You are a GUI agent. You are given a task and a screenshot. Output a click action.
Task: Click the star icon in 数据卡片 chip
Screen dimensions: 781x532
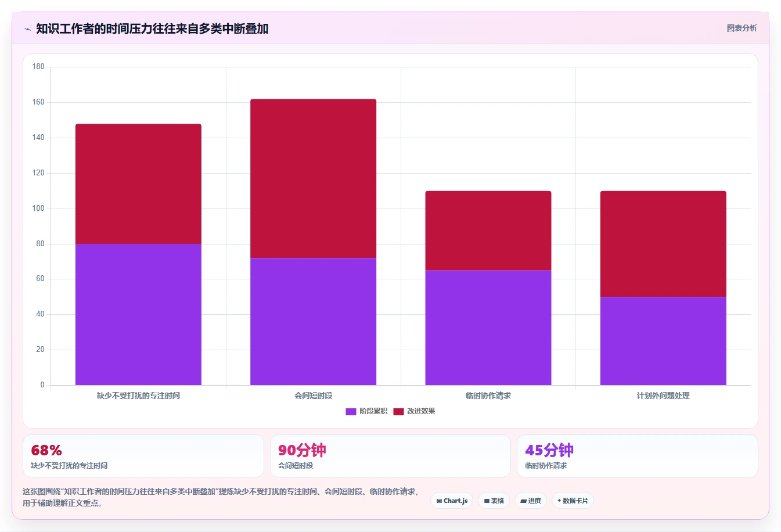559,500
